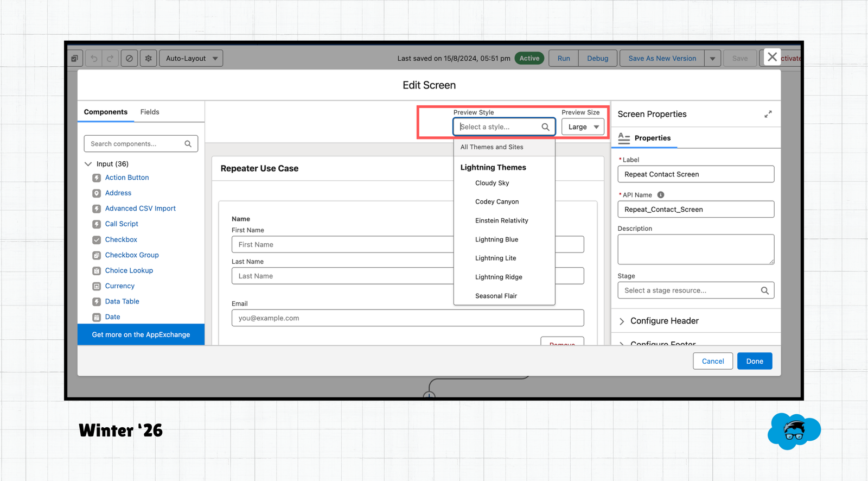Click the Checkbox Group component icon
Image resolution: width=868 pixels, height=481 pixels.
click(97, 255)
